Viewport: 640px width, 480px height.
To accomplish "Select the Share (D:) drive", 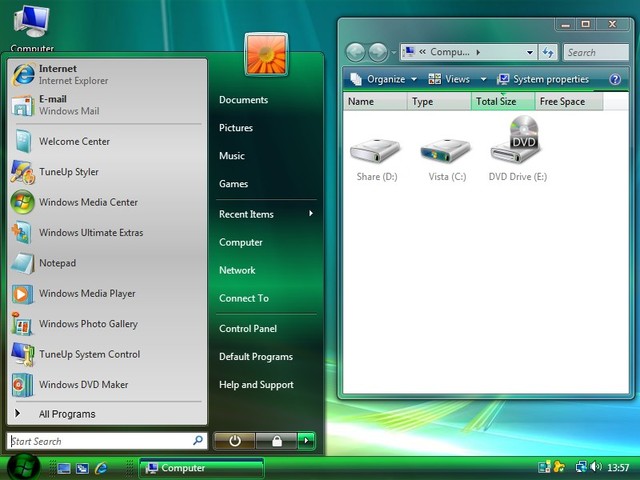I will [x=376, y=159].
